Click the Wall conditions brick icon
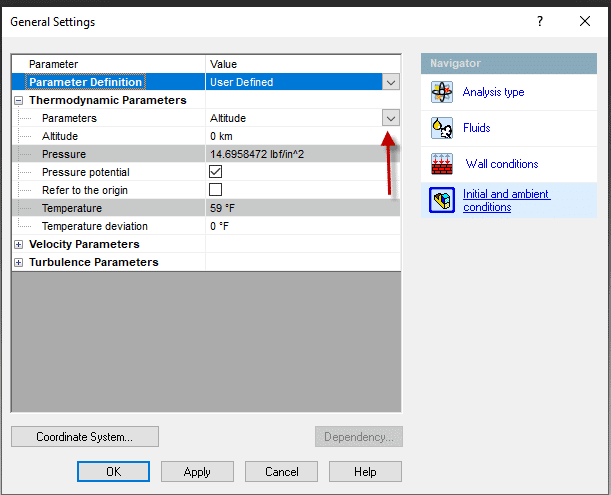Screen dimensions: 611x495 [x=441, y=164]
